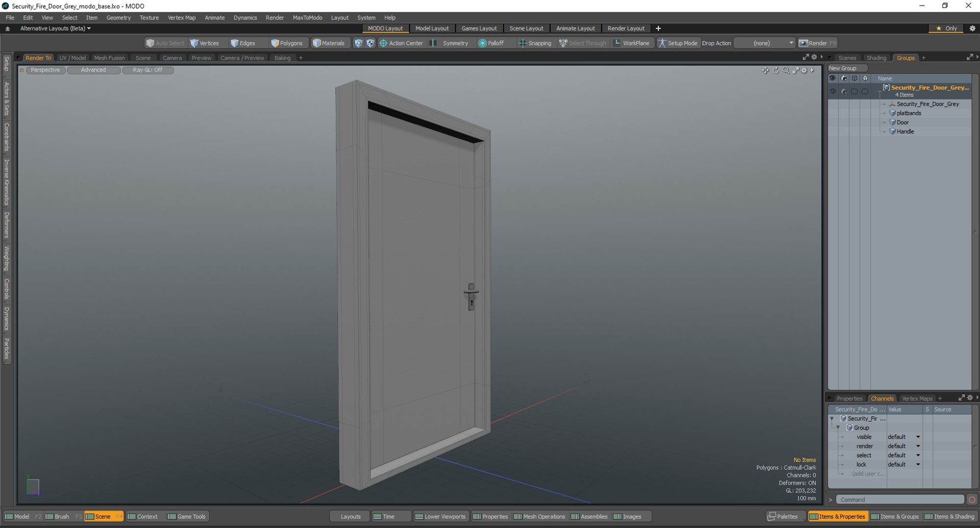The width and height of the screenshot is (980, 528).
Task: Select the Door mesh item
Action: (902, 122)
